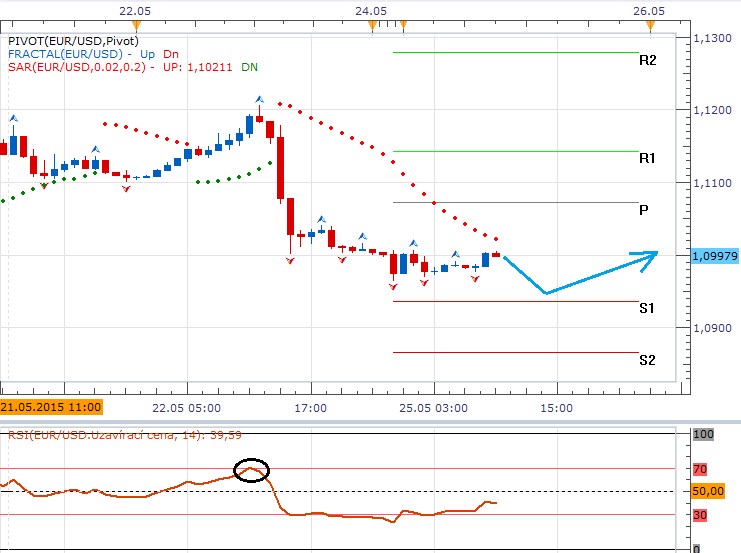741x553 pixels.
Task: Click the current price tag 1,09979
Action: pyautogui.click(x=714, y=257)
